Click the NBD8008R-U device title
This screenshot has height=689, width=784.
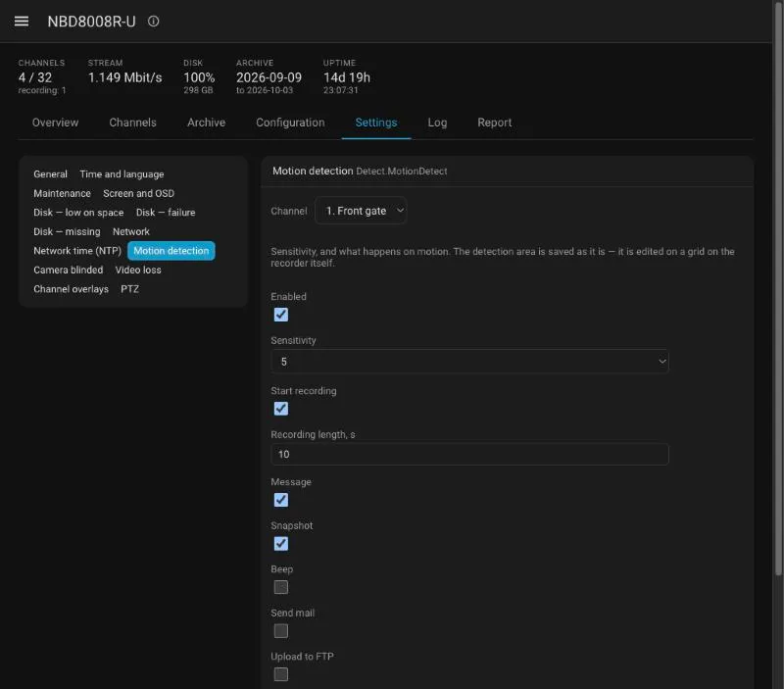click(91, 22)
